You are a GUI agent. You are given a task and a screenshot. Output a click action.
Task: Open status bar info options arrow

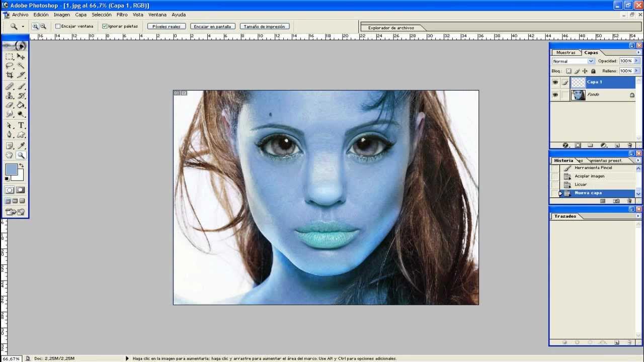point(127,358)
